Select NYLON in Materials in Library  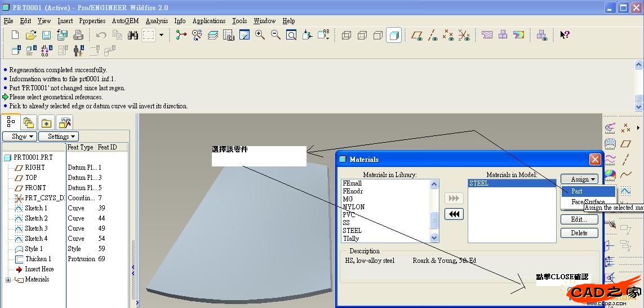[x=353, y=207]
